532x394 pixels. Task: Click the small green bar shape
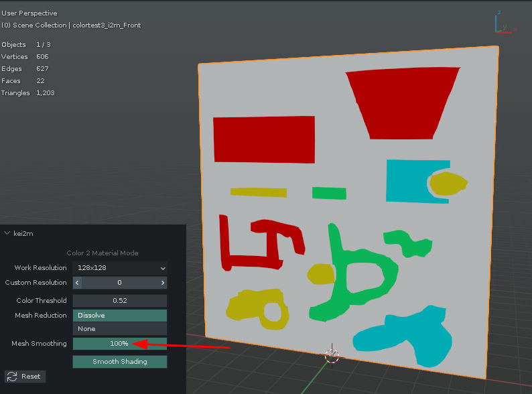[x=329, y=194]
